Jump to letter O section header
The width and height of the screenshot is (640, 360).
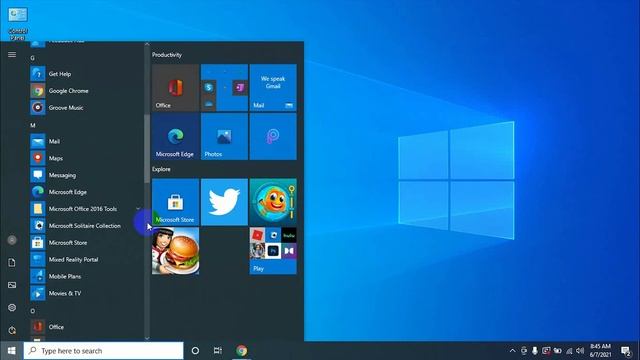click(x=32, y=311)
